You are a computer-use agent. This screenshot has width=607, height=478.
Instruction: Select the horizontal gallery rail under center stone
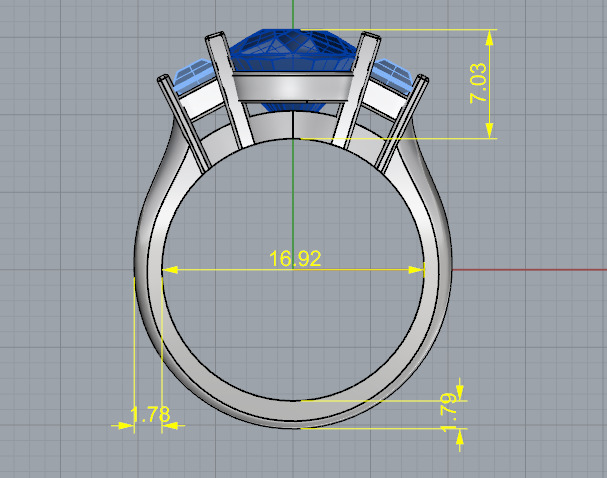click(x=293, y=87)
